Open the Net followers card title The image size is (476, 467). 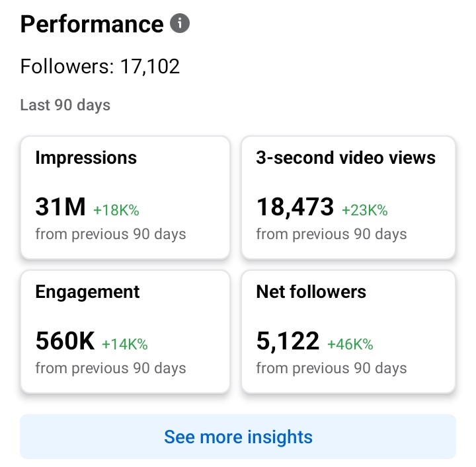click(311, 292)
